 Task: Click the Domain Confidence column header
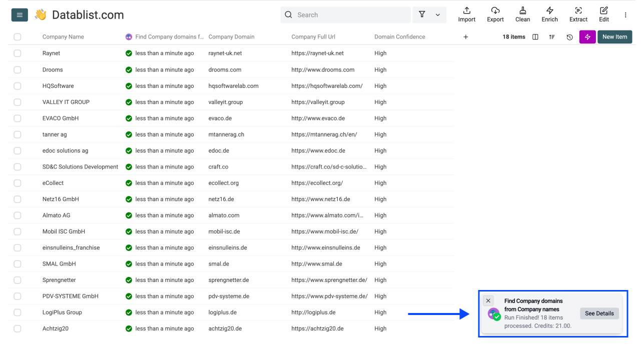coord(400,37)
